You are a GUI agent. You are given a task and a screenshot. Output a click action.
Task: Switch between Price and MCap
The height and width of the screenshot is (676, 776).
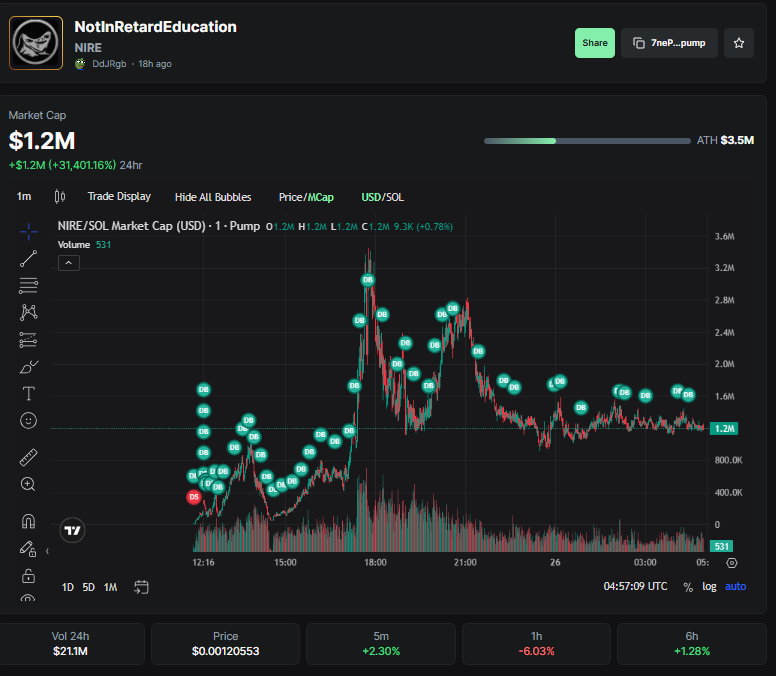pyautogui.click(x=306, y=197)
